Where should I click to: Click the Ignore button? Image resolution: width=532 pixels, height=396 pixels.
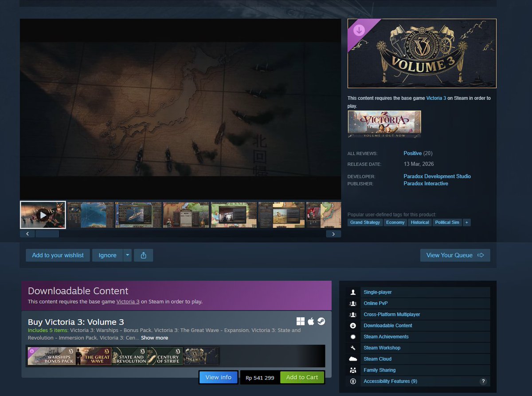click(x=107, y=255)
